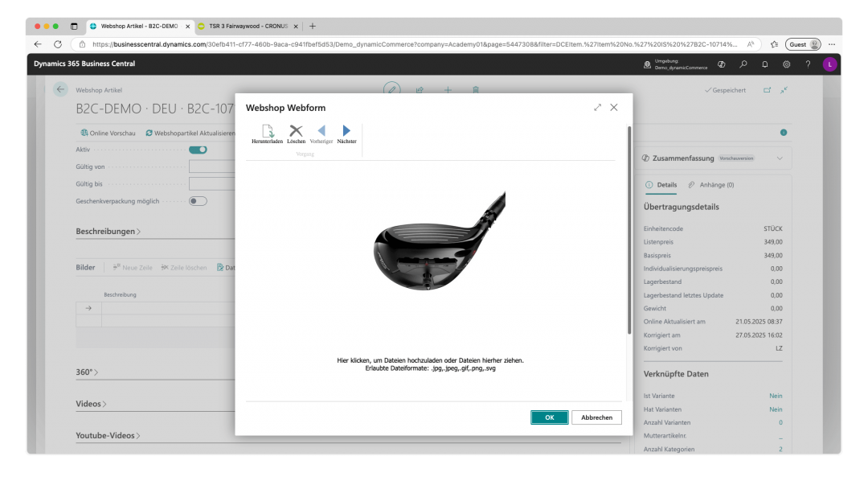Expand the Webshop Webform dialog to full size
The width and height of the screenshot is (868, 489).
click(x=597, y=108)
